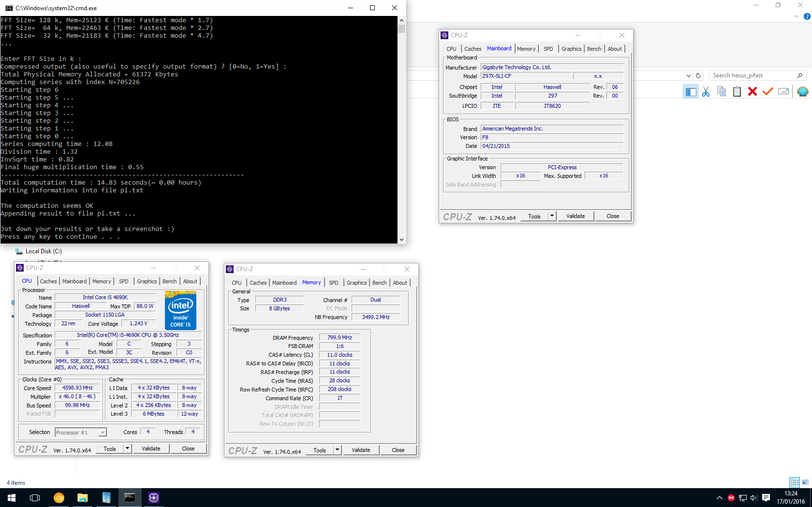The image size is (812, 507).
Task: Open the Action Center notifications icon
Action: click(x=766, y=497)
